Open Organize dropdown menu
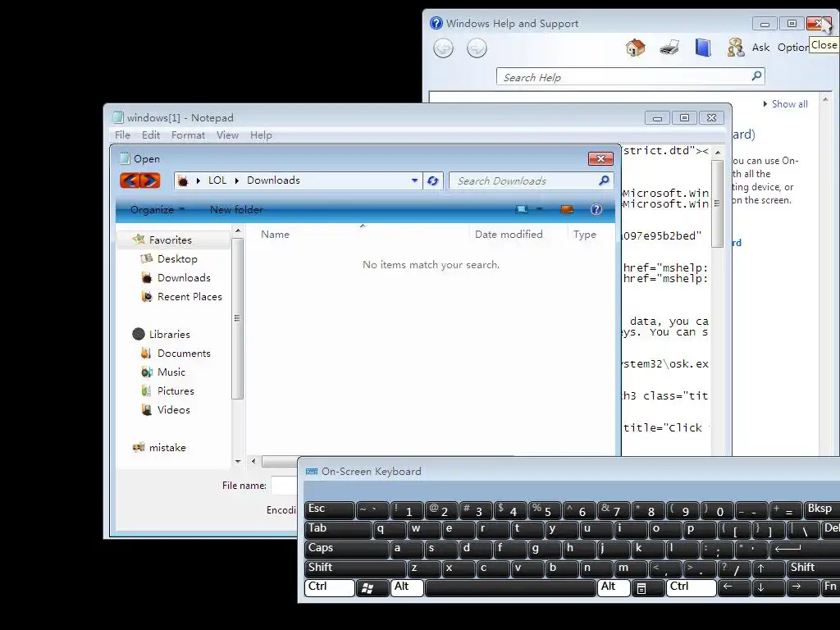 point(157,209)
